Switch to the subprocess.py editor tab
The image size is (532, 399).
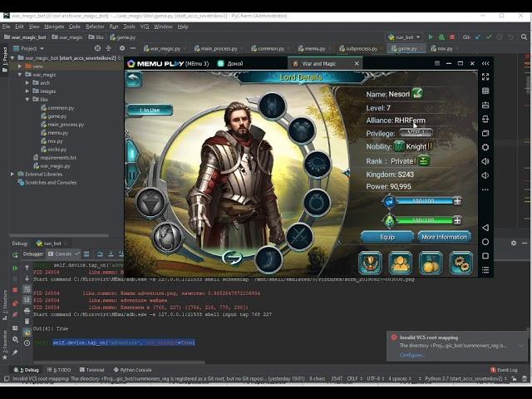pyautogui.click(x=361, y=49)
